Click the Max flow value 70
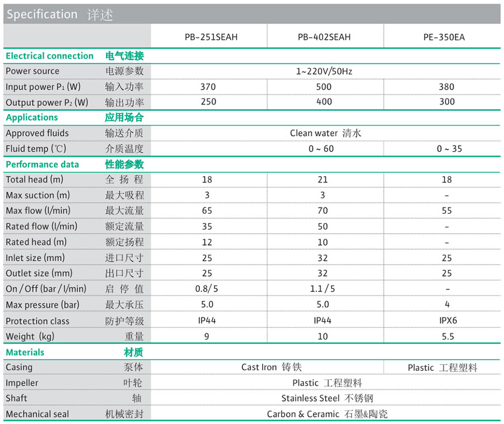Viewport: 504px width, 424px height. 324,211
